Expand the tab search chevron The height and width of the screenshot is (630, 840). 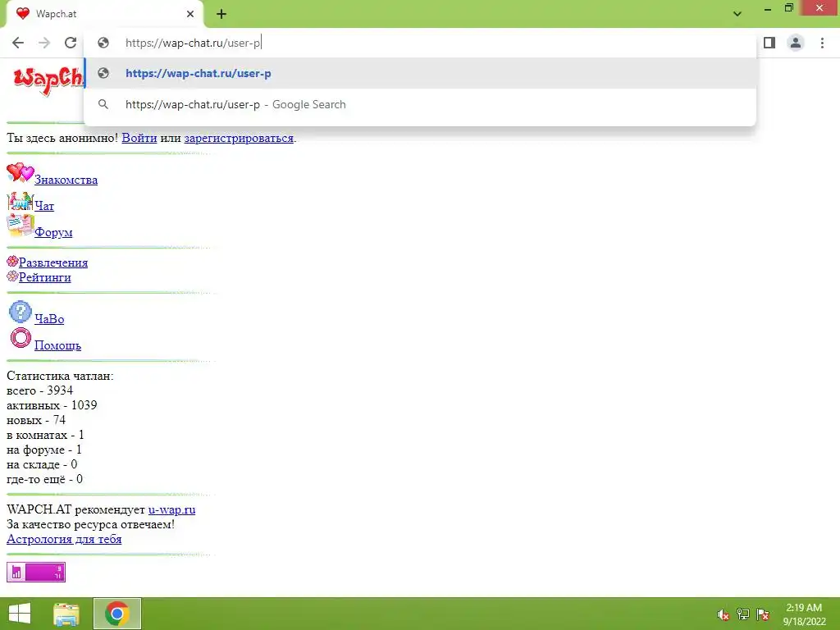(737, 14)
